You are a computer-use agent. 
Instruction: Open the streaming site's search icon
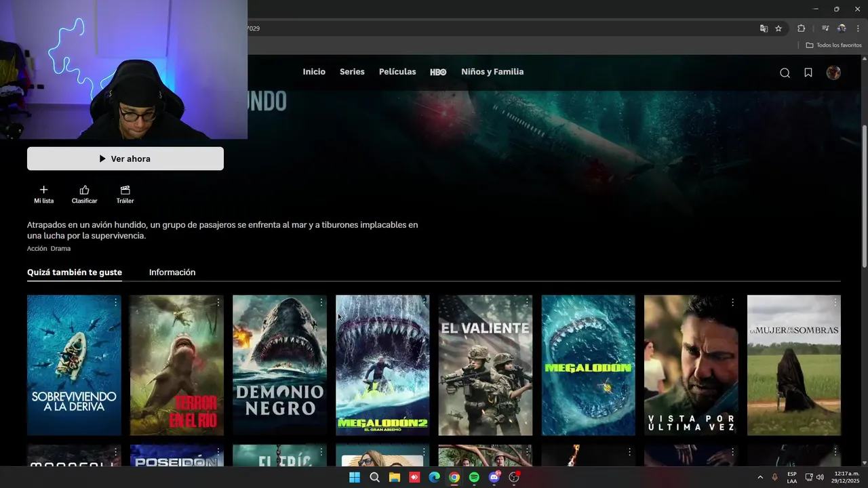[x=785, y=73]
